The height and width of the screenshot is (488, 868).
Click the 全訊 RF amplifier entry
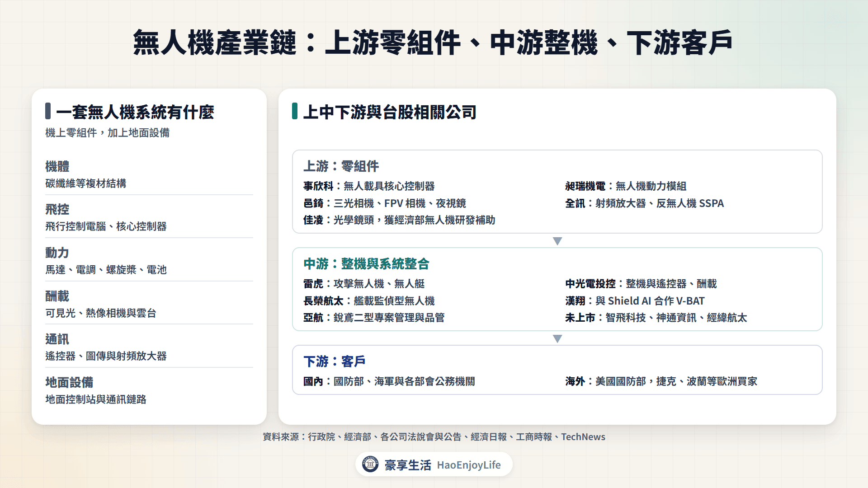click(645, 203)
